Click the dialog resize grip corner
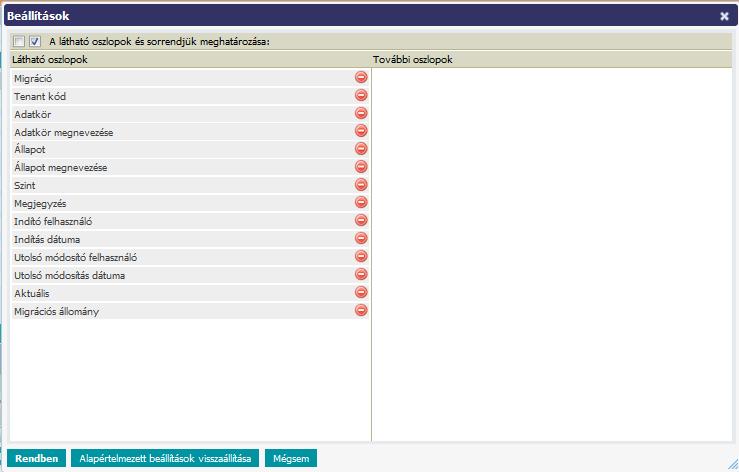The width and height of the screenshot is (739, 472). pos(733,464)
